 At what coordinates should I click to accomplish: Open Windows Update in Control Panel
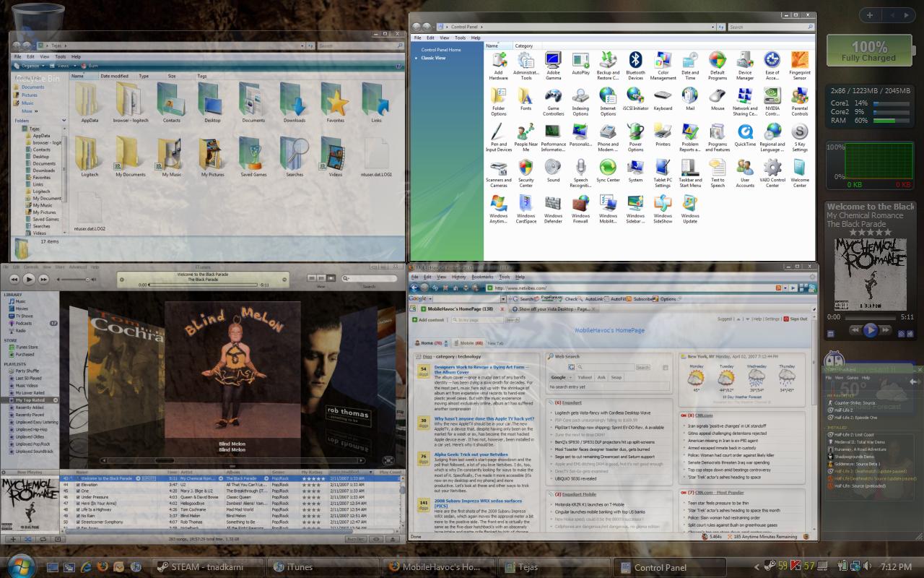tap(690, 210)
